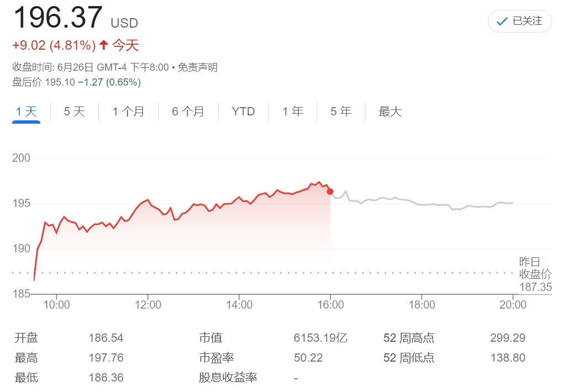
Task: Select the YTD range tab
Action: (x=243, y=112)
